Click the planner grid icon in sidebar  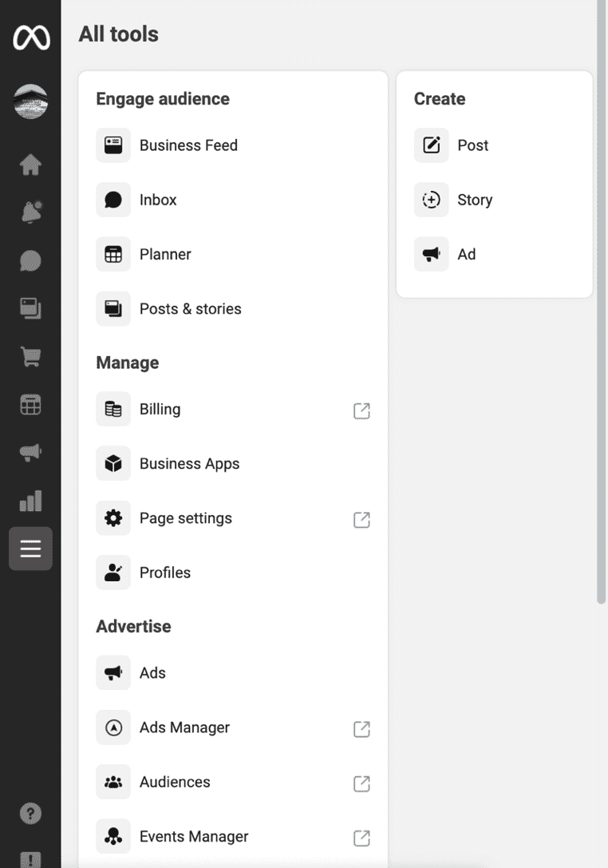click(x=30, y=405)
